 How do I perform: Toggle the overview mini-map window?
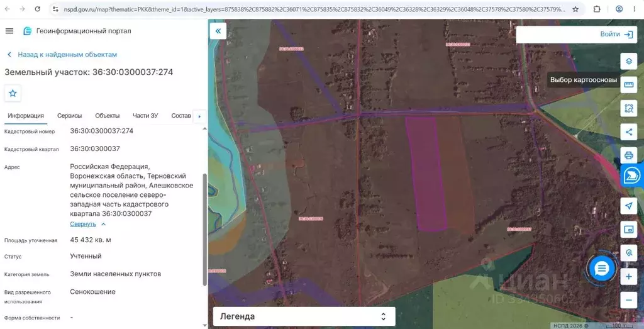(x=628, y=230)
